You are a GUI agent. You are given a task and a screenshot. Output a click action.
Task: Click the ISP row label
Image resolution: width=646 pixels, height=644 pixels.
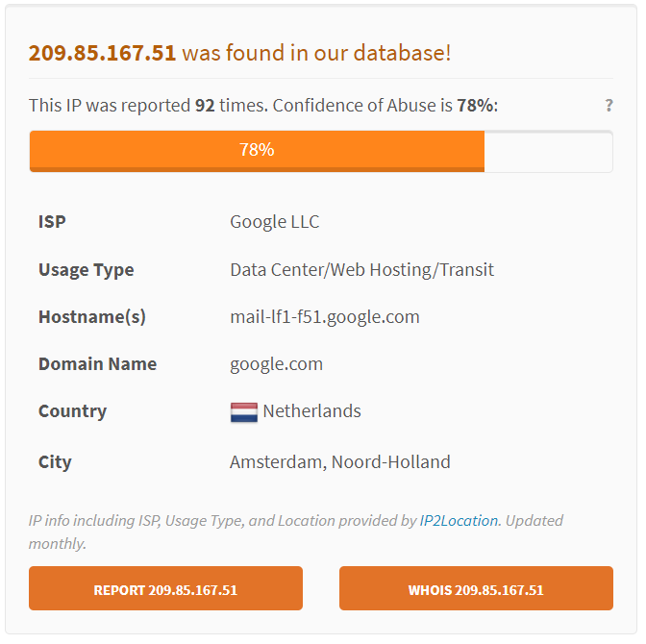point(52,222)
